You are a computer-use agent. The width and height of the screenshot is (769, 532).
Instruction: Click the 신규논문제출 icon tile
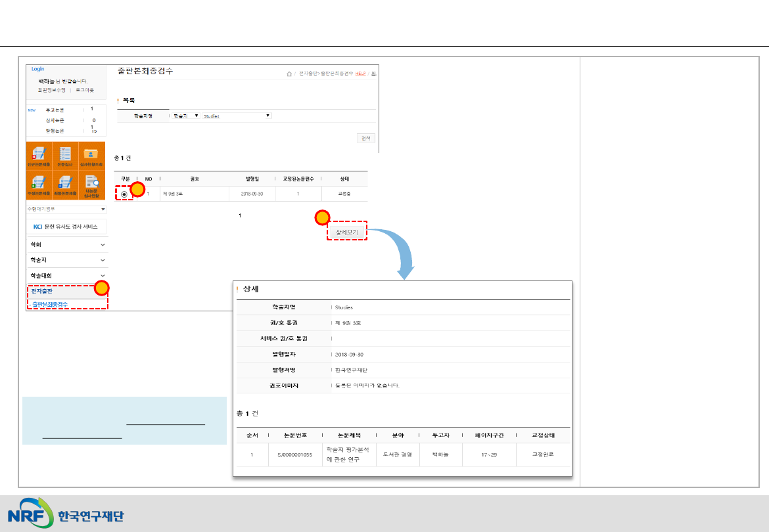39,156
